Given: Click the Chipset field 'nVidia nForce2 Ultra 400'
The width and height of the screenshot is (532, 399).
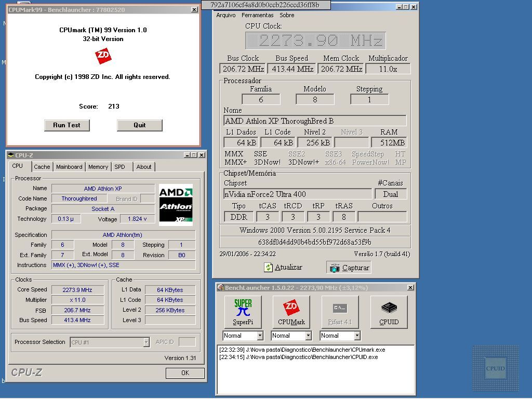Looking at the screenshot, I should 298,194.
